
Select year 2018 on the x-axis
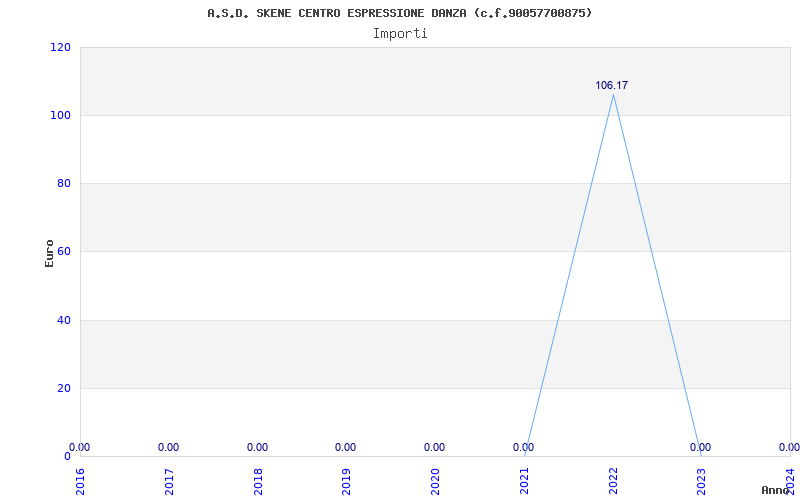point(258,482)
